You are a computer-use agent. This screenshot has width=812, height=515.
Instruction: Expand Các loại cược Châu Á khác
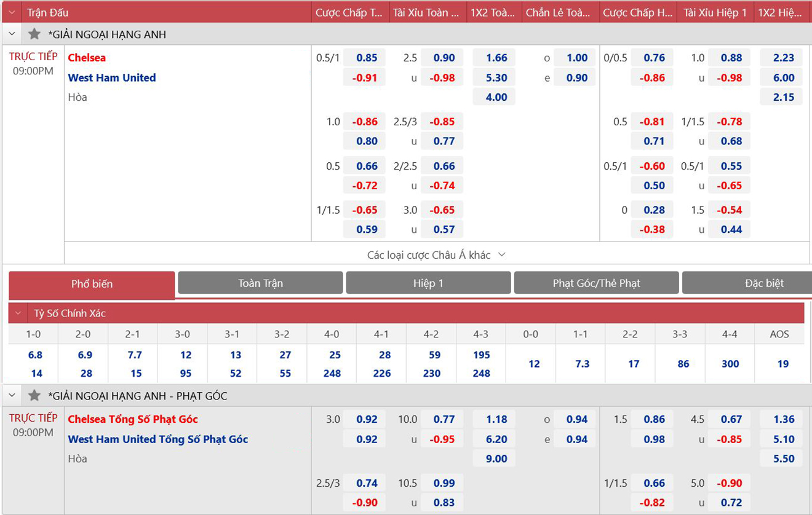click(x=436, y=254)
